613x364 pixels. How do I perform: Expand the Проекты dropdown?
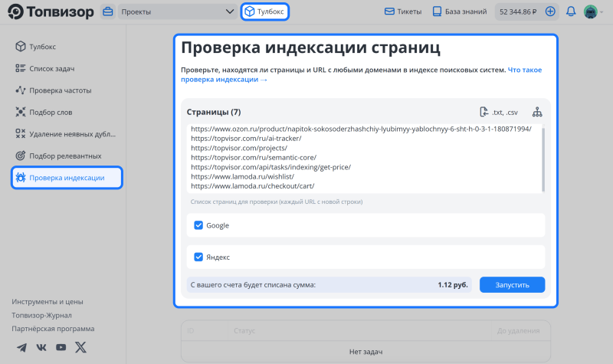click(x=178, y=11)
